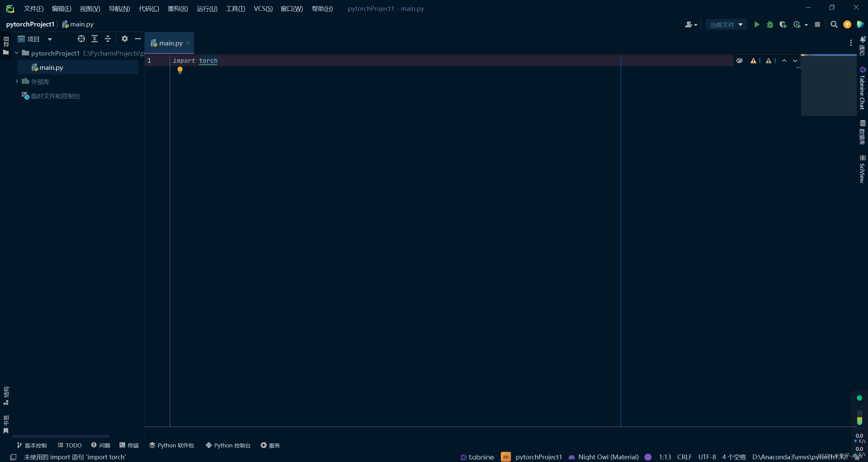Jump to next warning with the down chevron
Image resolution: width=868 pixels, height=462 pixels.
click(x=795, y=61)
